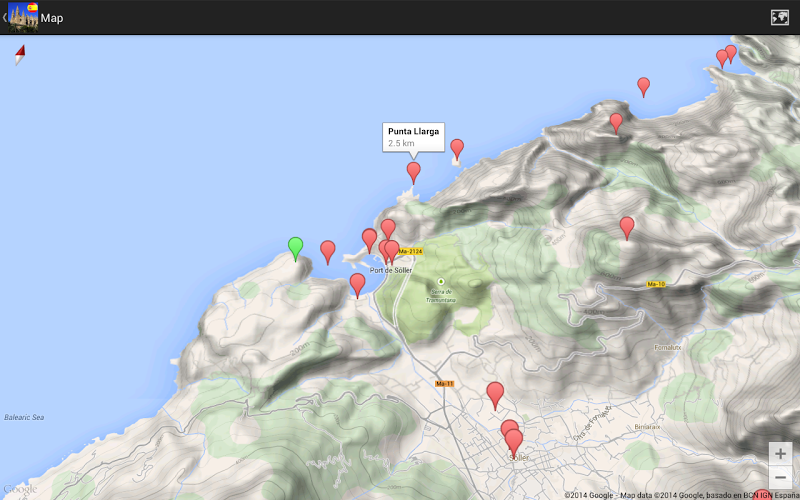Click the compass north indicator
The height and width of the screenshot is (500, 800).
pyautogui.click(x=20, y=55)
